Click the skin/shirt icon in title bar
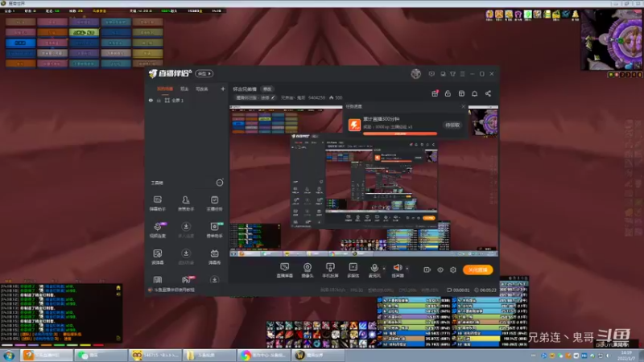The width and height of the screenshot is (644, 362). [452, 74]
